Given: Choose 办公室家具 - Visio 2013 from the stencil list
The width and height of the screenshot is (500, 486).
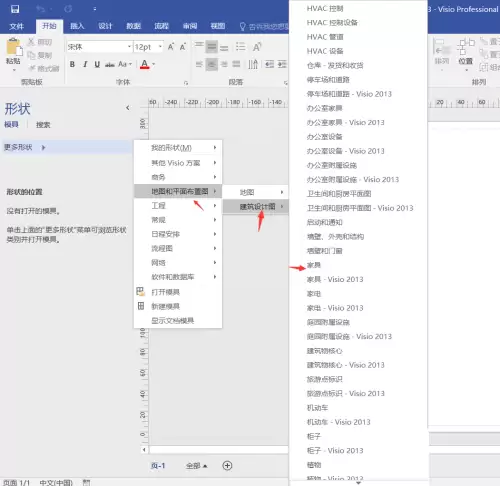Looking at the screenshot, I should tap(345, 123).
